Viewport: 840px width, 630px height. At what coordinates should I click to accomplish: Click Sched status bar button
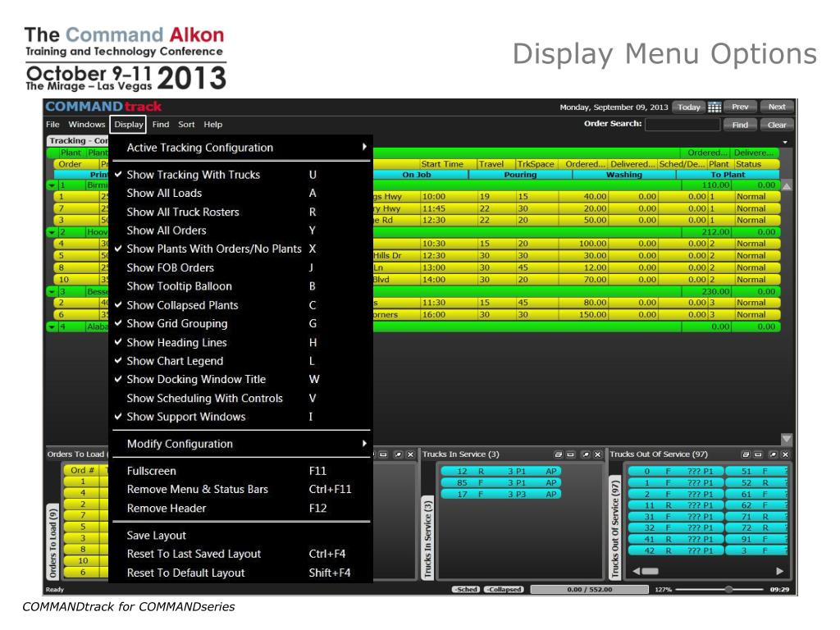point(466,589)
